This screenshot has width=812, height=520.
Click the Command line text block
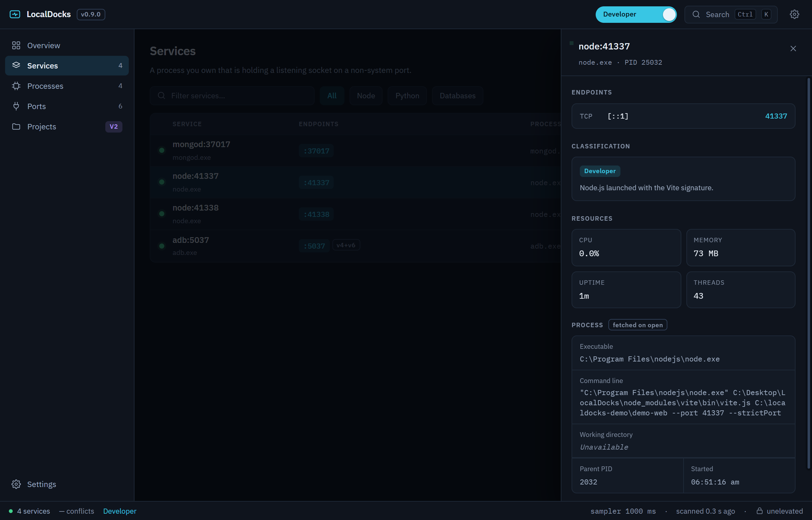[x=682, y=402]
